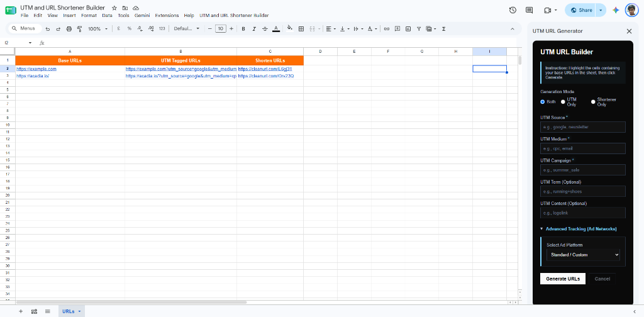Screen dimensions: 644x317
Task: Click the undo arrow in toolbar
Action: [48, 29]
